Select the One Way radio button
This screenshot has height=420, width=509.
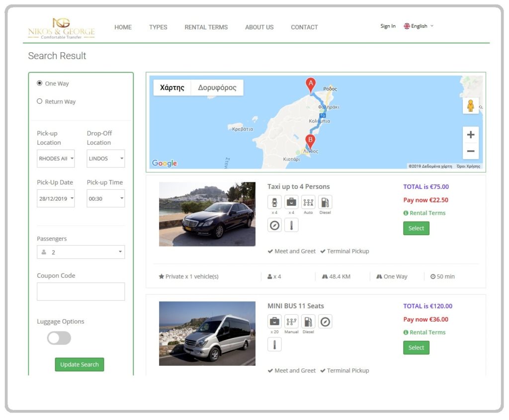click(x=40, y=83)
